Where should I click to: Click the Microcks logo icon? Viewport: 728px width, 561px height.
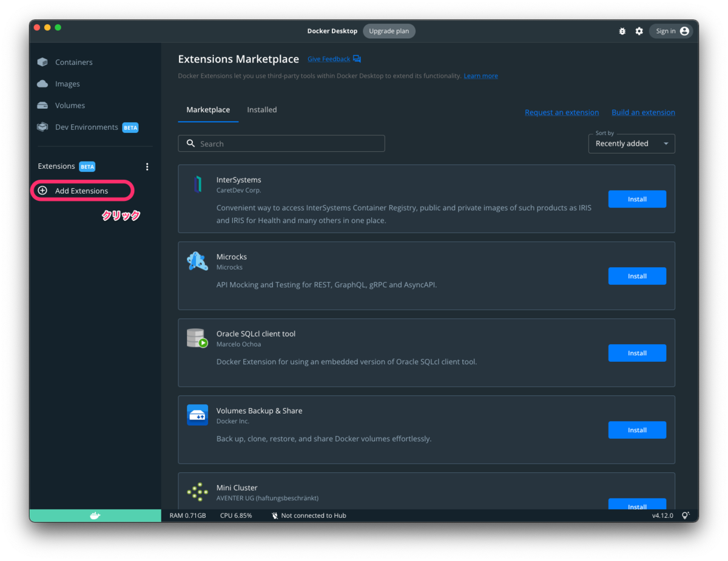tap(197, 261)
